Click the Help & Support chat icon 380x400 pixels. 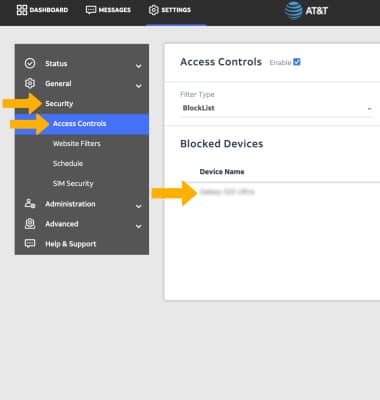coord(30,244)
